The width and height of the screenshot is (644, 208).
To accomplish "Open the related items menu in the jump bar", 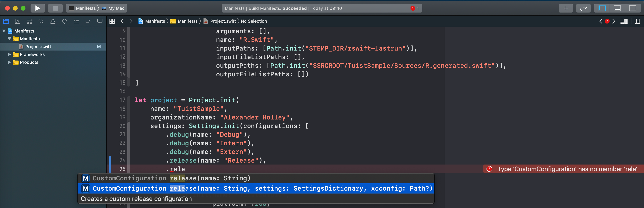I will (112, 21).
